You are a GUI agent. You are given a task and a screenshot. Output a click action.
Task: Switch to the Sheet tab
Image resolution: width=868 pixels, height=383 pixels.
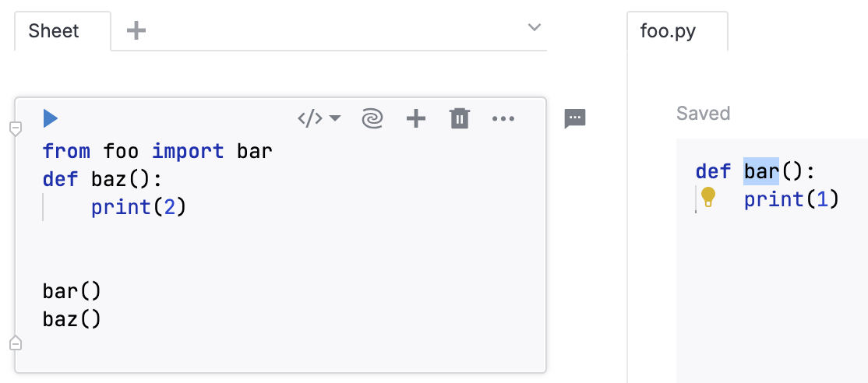(54, 31)
